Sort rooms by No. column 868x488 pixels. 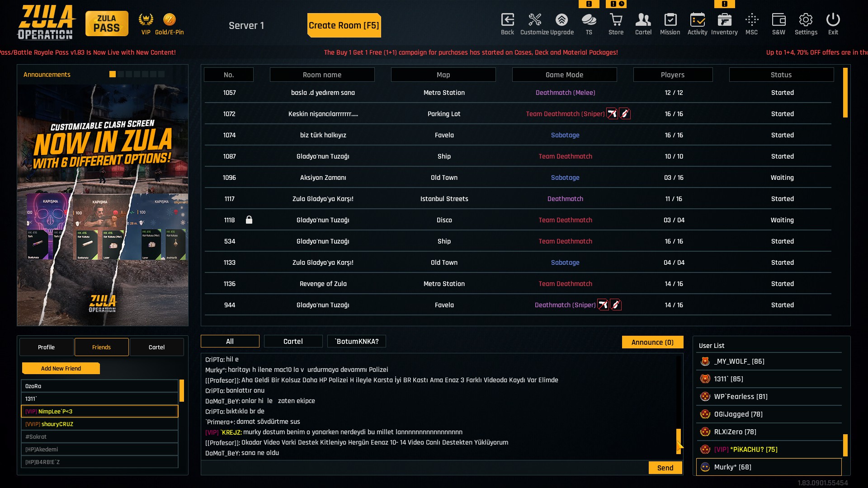pyautogui.click(x=229, y=75)
